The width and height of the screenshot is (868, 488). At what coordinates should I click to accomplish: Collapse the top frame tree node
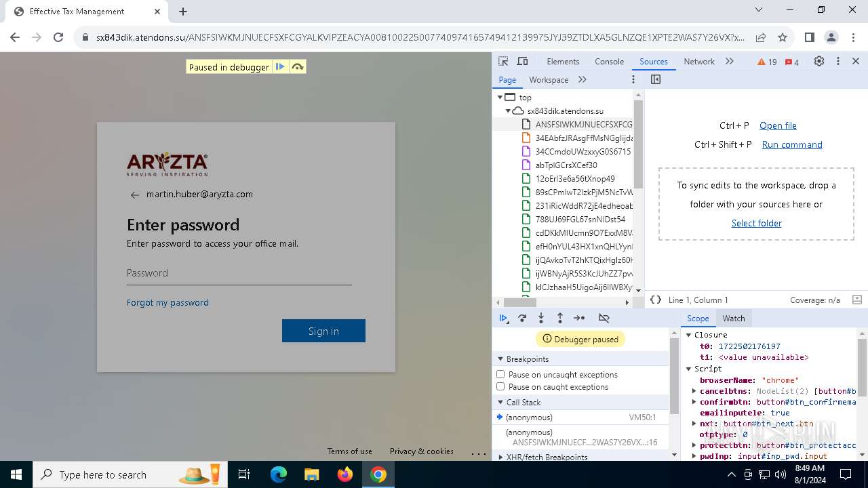click(x=500, y=98)
